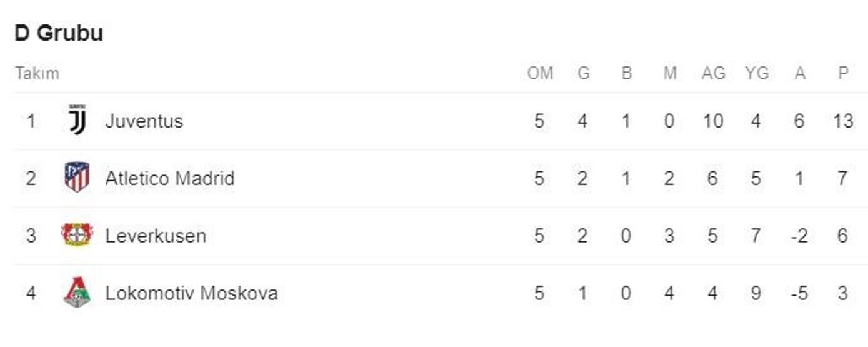Click the YG column header

click(756, 73)
